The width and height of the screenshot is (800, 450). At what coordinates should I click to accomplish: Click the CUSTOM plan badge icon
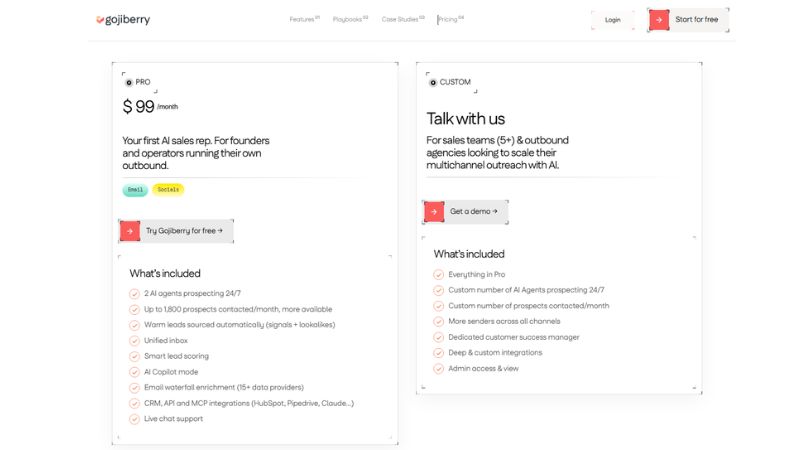[x=433, y=82]
